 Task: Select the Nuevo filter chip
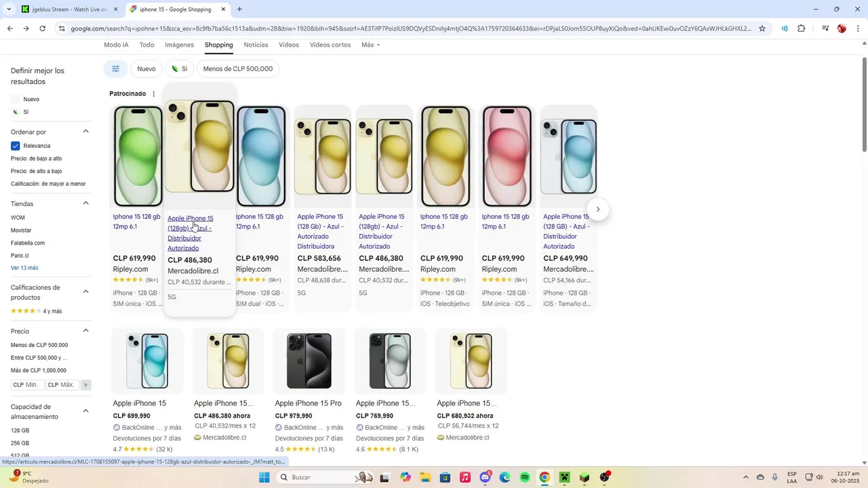click(x=146, y=68)
